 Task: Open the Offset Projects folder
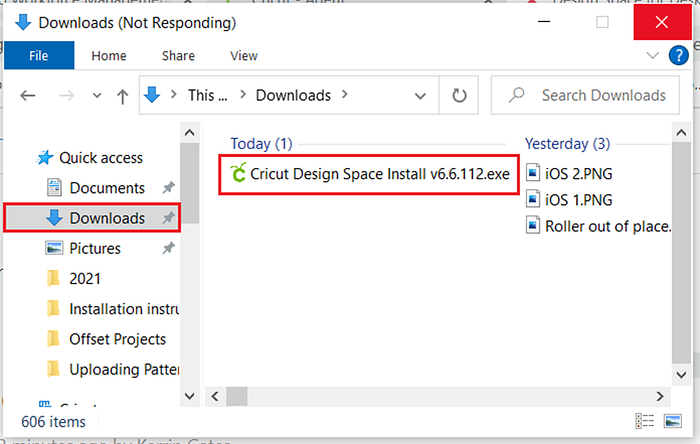[x=117, y=339]
